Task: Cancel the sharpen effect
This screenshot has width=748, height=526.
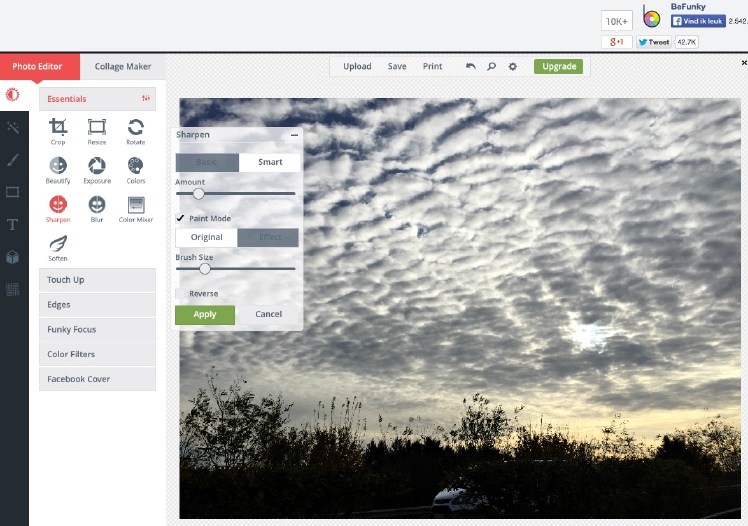Action: [x=269, y=314]
